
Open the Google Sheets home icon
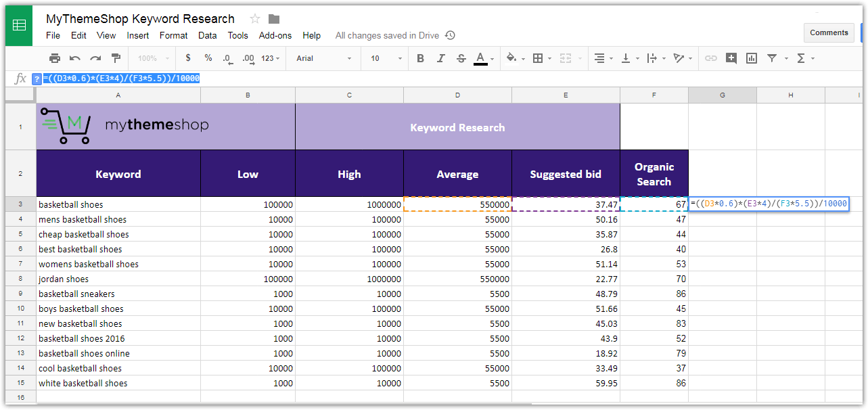20,26
